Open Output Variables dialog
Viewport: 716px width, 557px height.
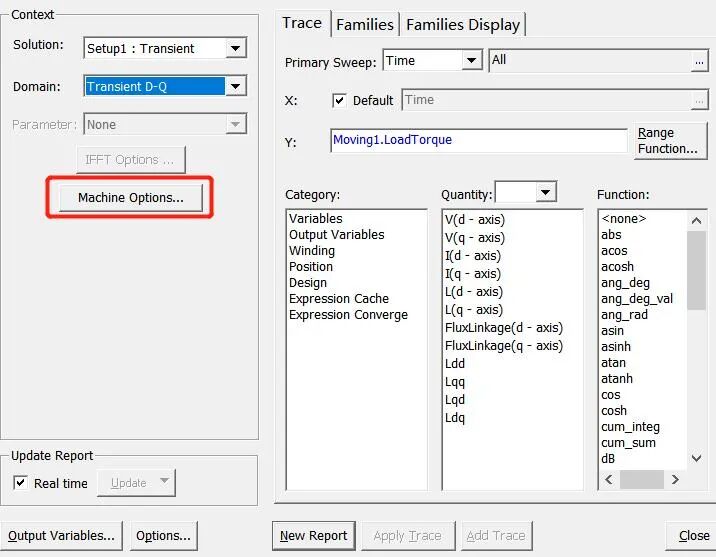(61, 536)
